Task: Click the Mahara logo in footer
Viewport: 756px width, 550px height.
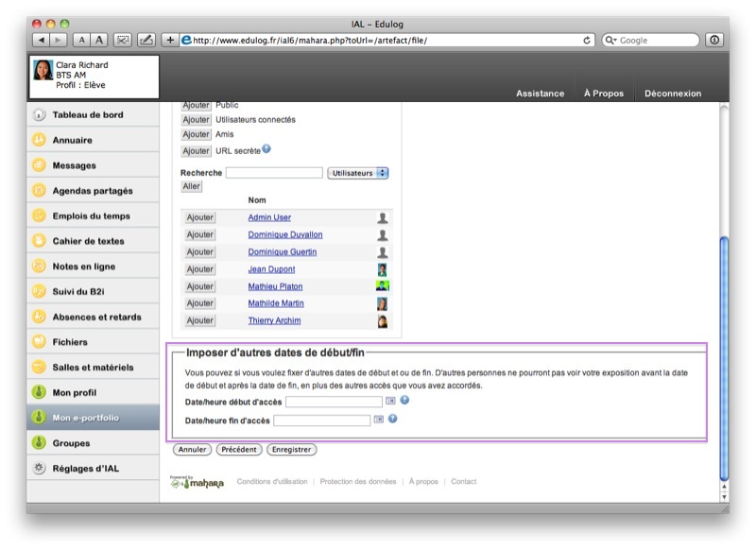Action: coord(198,482)
